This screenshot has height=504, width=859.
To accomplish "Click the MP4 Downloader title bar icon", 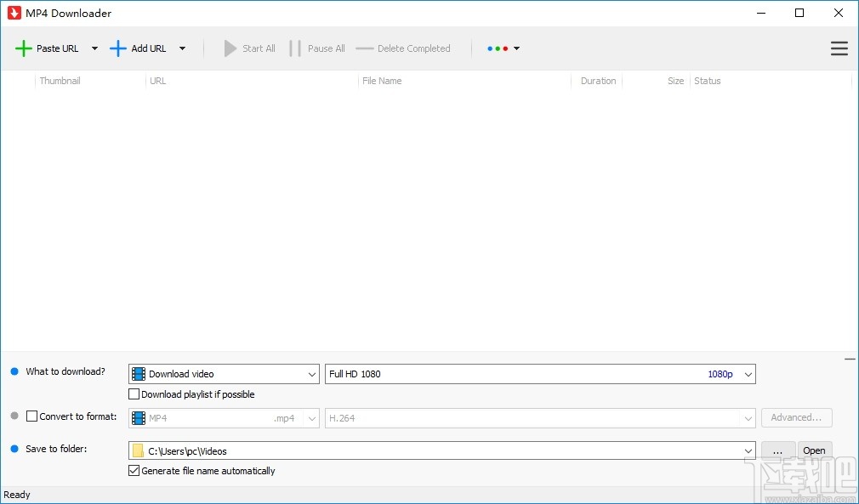I will 14,13.
